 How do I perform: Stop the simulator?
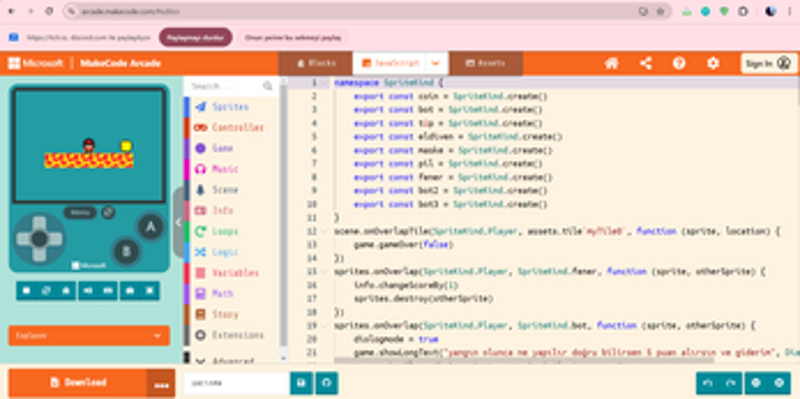pos(27,290)
